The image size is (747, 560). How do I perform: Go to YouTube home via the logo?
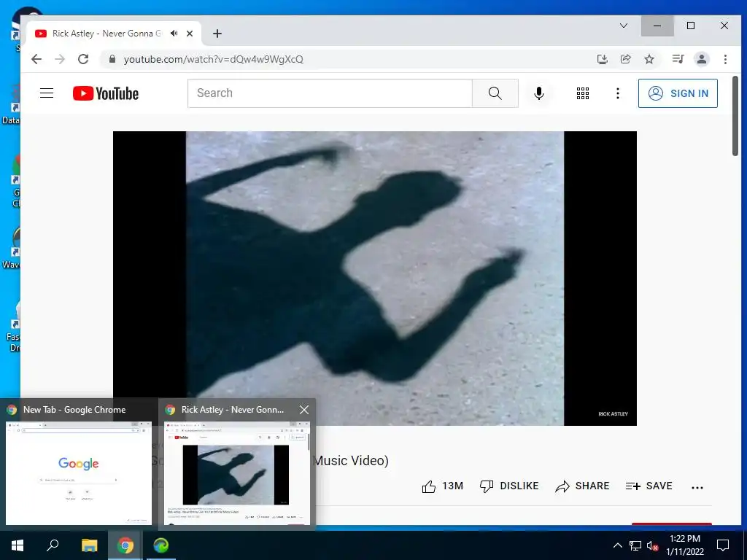(x=106, y=93)
